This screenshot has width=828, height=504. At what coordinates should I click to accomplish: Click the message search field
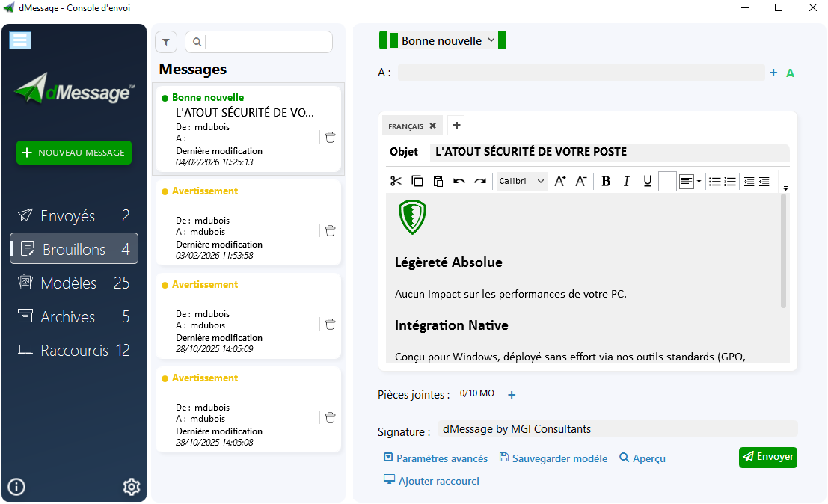[266, 42]
